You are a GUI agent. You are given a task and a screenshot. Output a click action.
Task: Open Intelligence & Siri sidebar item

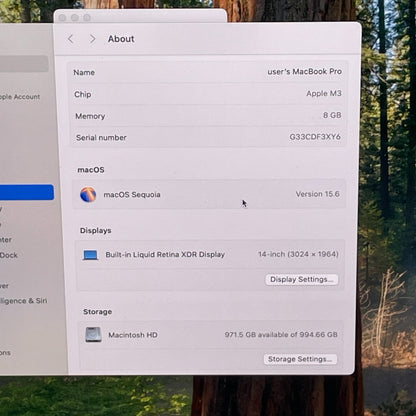23,301
